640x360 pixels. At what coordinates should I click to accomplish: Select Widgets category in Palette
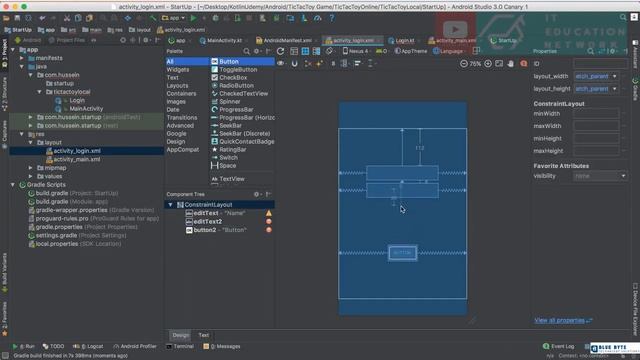tap(178, 70)
